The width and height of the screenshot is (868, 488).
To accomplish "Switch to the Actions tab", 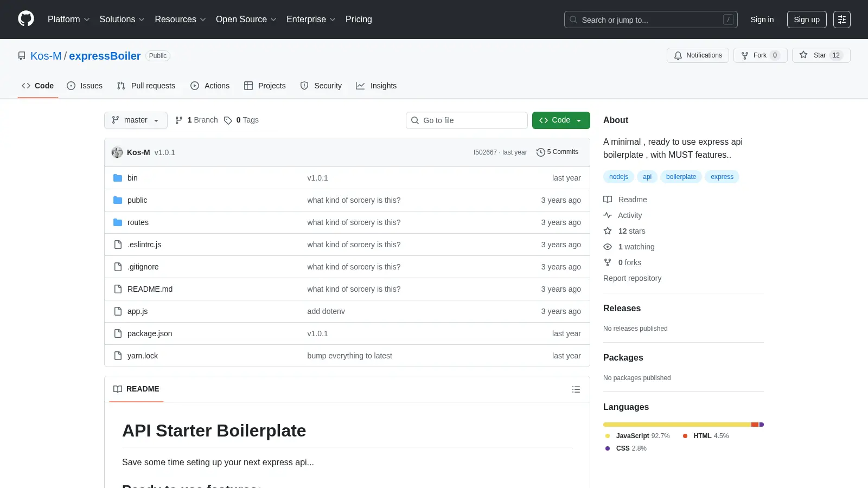I will (x=210, y=86).
